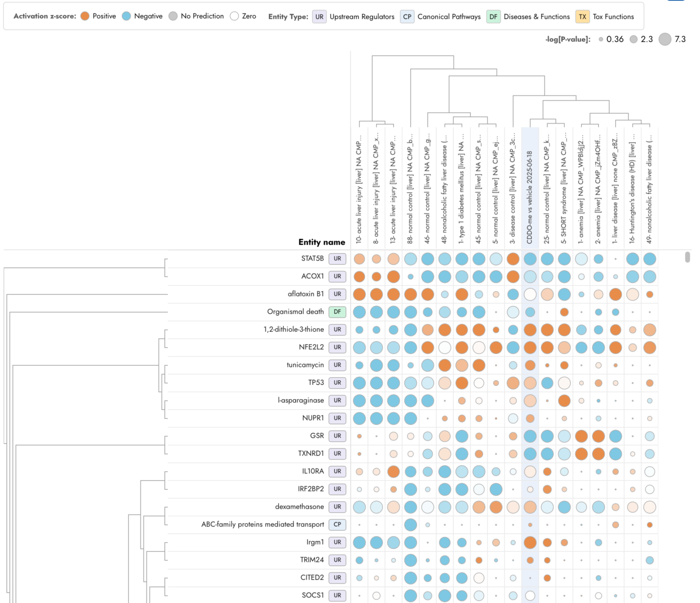
Task: Click the GSR and TXNRD1 row dendrogram branch
Action: [x=165, y=444]
